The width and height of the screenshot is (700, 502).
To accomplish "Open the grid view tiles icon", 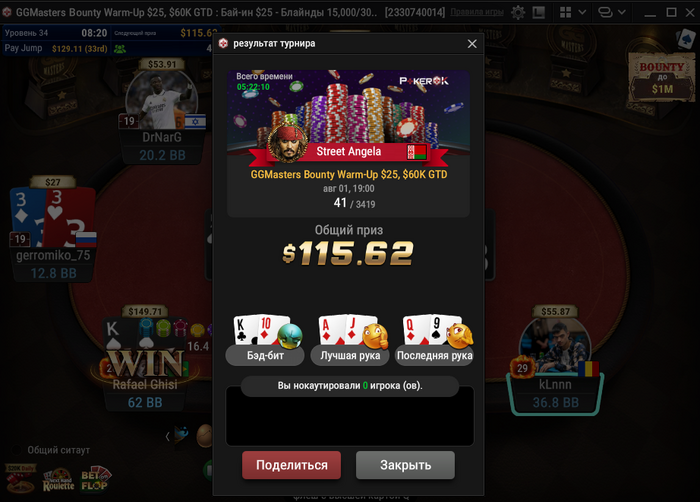I will [566, 13].
